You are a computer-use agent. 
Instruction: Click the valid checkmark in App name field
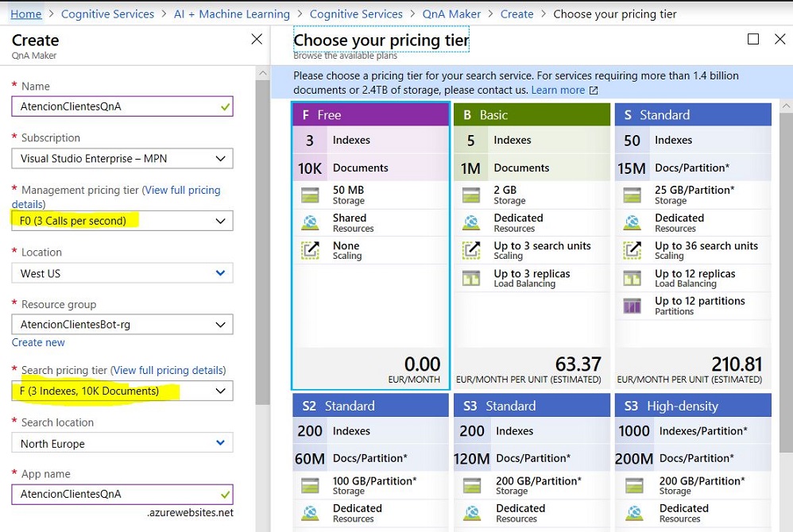point(225,495)
